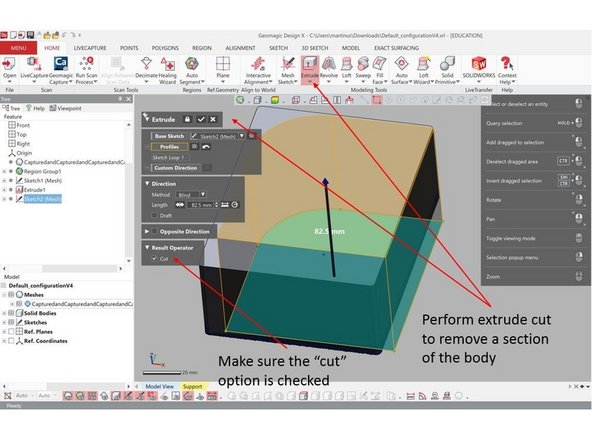This screenshot has height=444, width=592.
Task: Click the Auto Segment tool
Action: 192,63
